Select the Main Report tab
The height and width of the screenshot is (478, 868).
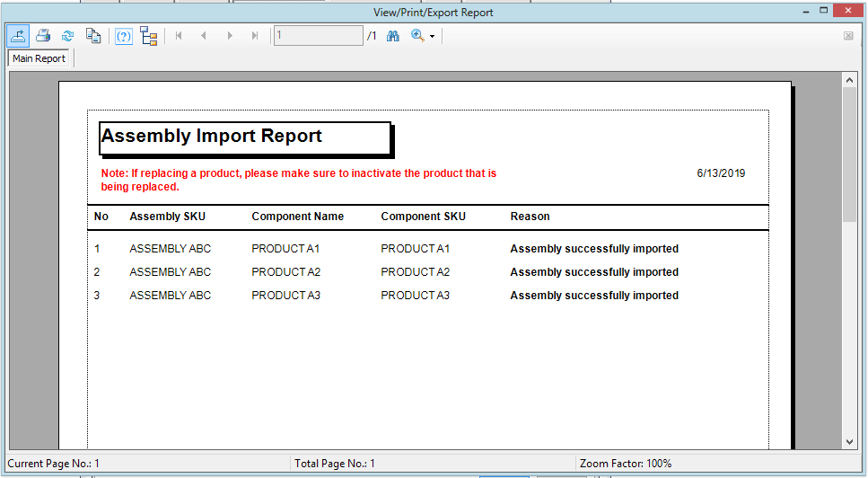39,58
